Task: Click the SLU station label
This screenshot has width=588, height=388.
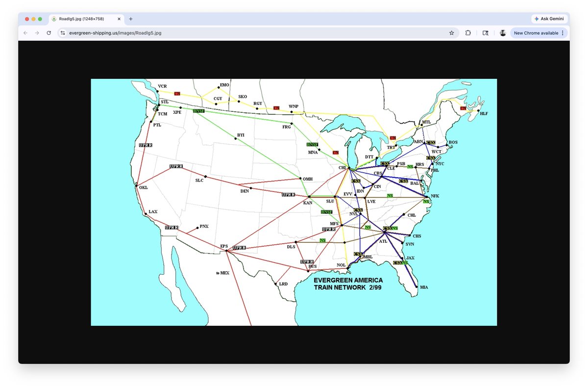Action: tap(330, 201)
